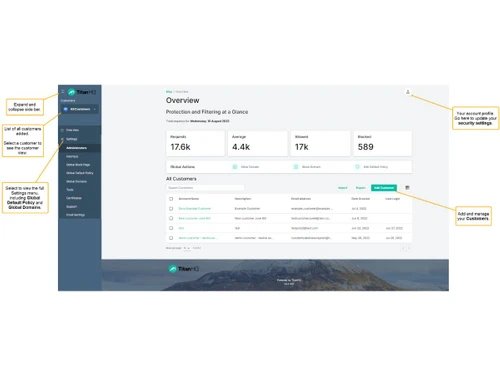Click the Add Customer button
Screen dimensions: 500x375
coord(384,188)
